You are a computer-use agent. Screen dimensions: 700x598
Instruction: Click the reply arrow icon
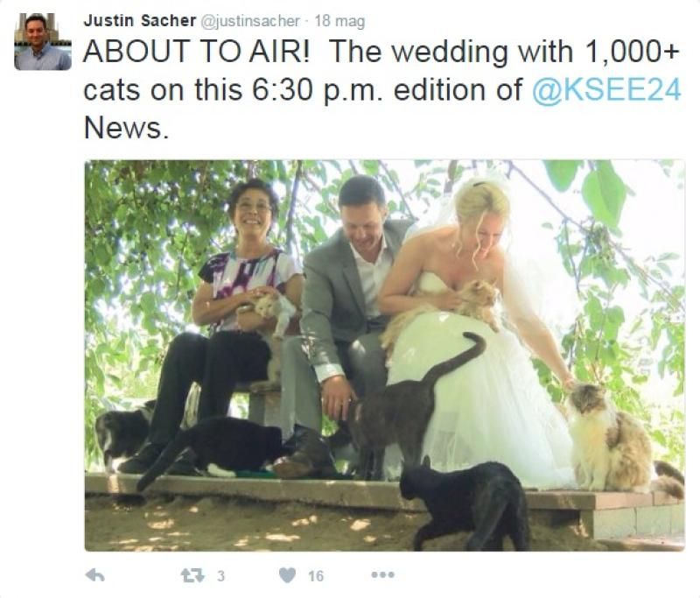95,575
